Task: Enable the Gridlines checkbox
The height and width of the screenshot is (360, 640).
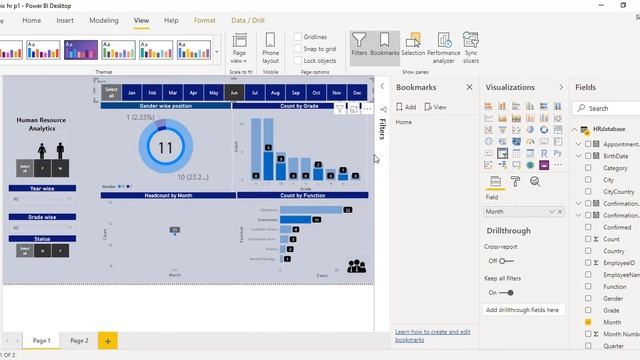Action: click(298, 37)
